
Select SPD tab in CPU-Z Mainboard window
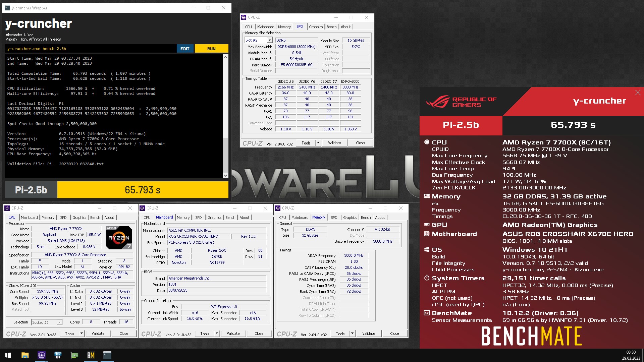click(x=199, y=218)
